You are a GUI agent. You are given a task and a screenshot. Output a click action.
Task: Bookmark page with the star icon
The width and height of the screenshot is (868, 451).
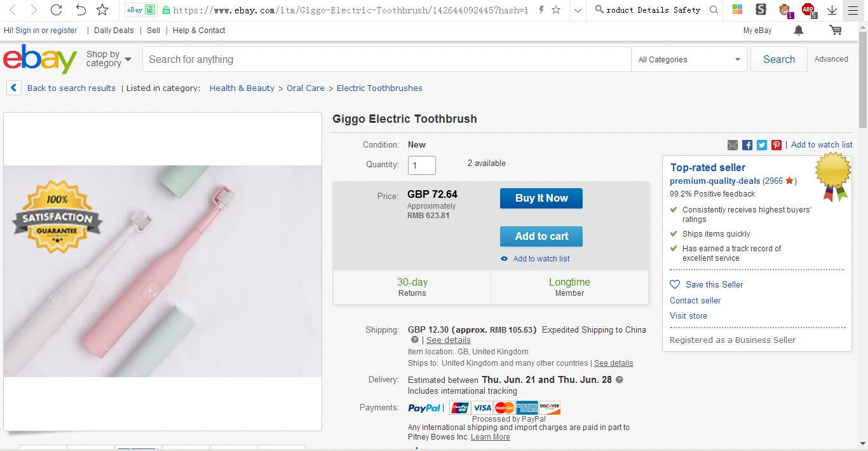click(102, 10)
